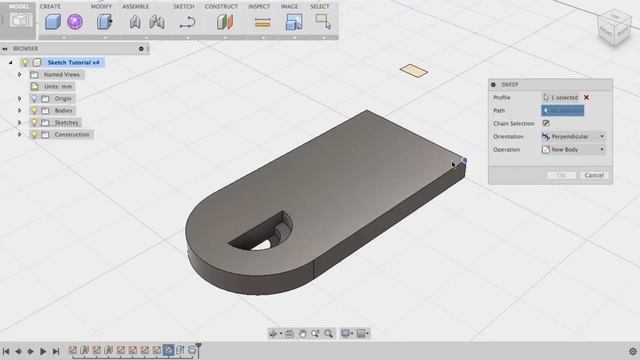Click OK in the Sweep dialog
This screenshot has height=360, width=640.
coord(561,175)
